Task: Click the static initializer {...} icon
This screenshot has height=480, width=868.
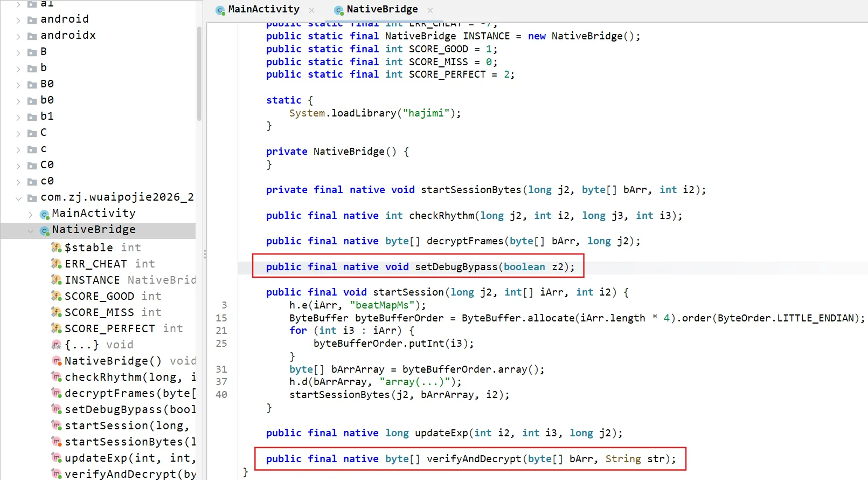Action: (x=56, y=345)
